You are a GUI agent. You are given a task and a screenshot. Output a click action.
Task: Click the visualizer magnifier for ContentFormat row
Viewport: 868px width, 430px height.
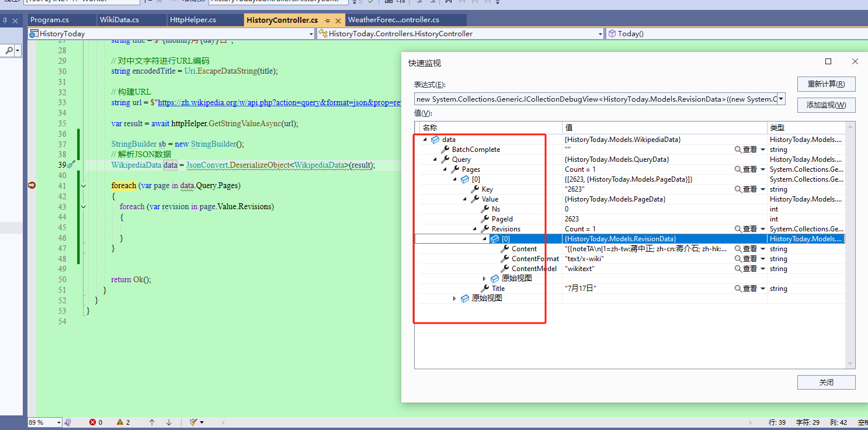738,259
